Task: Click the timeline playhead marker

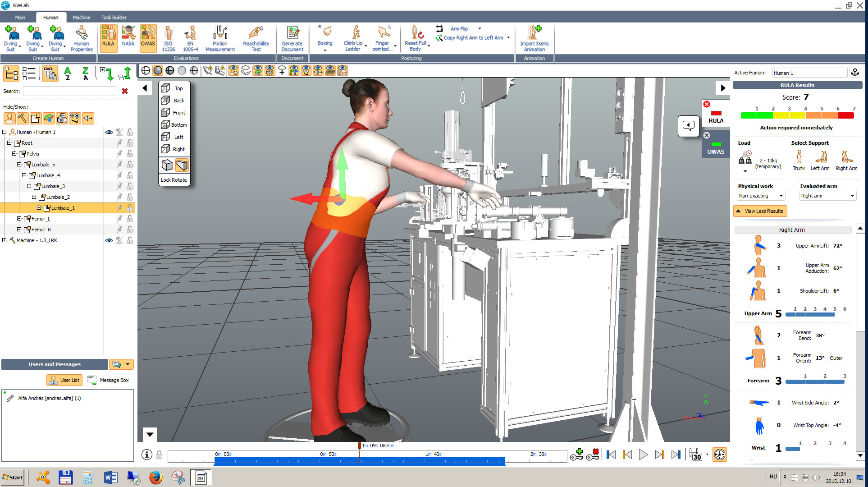Action: click(359, 446)
